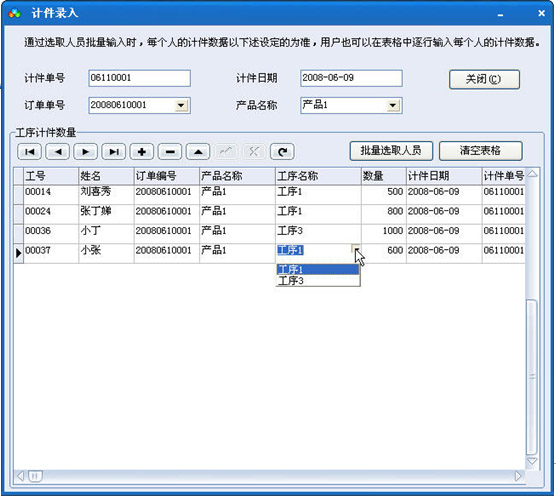The width and height of the screenshot is (556, 497).
Task: Insert a new record with plus
Action: pyautogui.click(x=142, y=152)
